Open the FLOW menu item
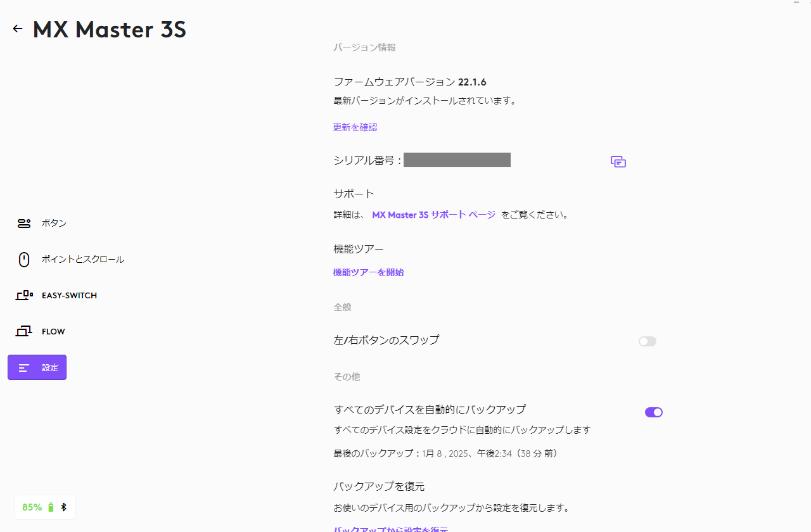Screen dimensions: 811x532 point(53,332)
